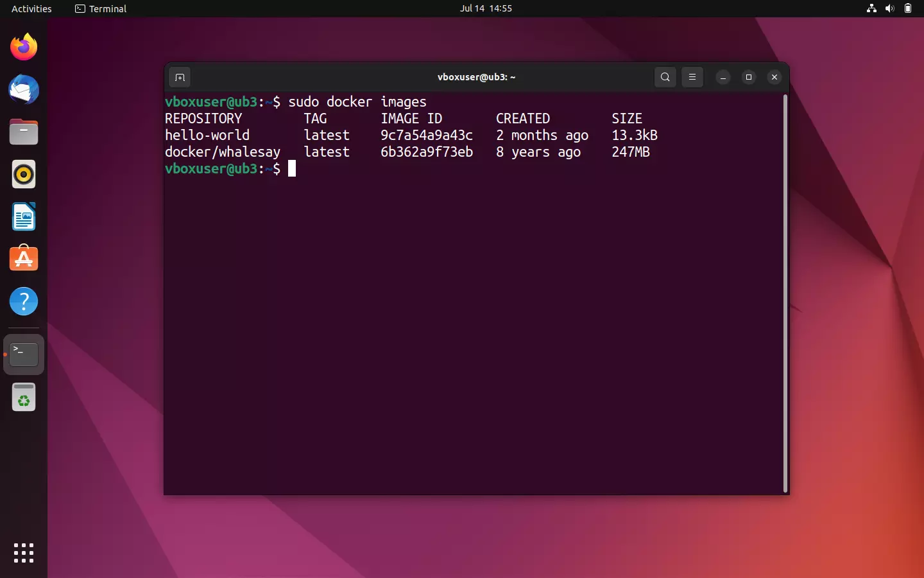Viewport: 924px width, 578px height.
Task: Click Activities in the top bar
Action: 30,8
